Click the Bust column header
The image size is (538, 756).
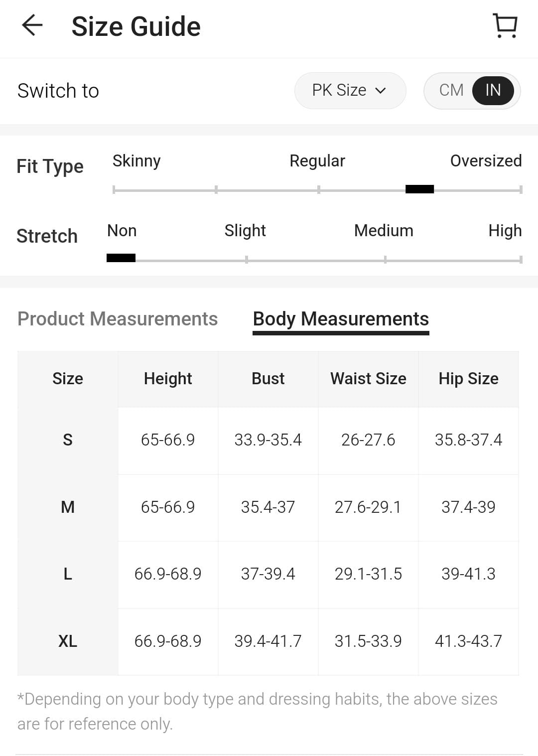268,379
